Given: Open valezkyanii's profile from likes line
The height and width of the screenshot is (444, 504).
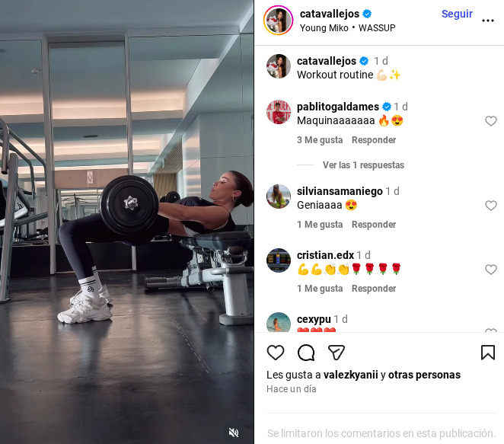Looking at the screenshot, I should (x=351, y=375).
